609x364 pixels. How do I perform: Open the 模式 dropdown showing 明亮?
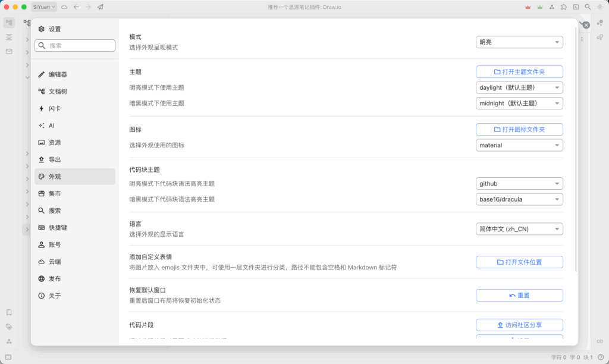[519, 42]
